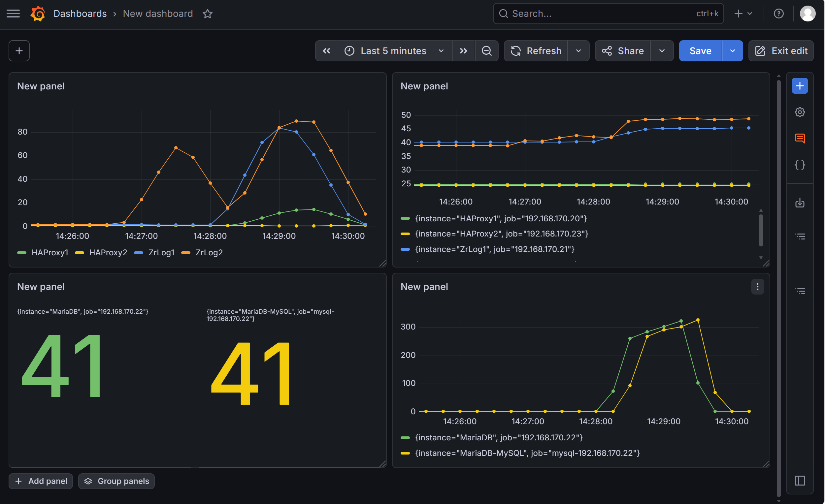This screenshot has width=826, height=504.
Task: Expand the Refresh interval dropdown arrow
Action: click(578, 51)
